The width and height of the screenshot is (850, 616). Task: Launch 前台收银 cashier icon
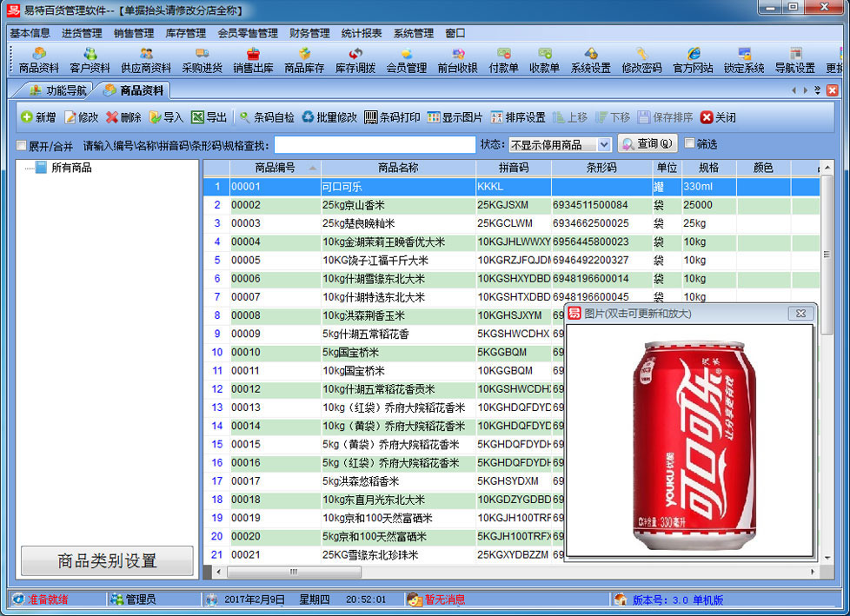457,60
